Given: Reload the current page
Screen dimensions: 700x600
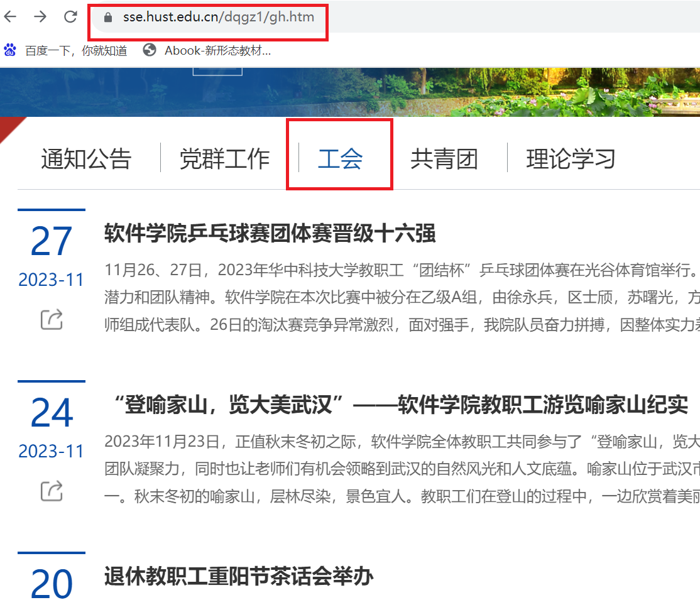Looking at the screenshot, I should (70, 17).
